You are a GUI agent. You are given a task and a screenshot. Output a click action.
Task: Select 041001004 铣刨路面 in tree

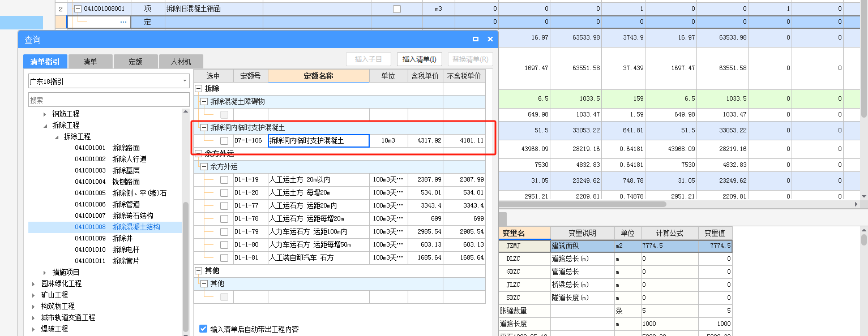click(107, 182)
